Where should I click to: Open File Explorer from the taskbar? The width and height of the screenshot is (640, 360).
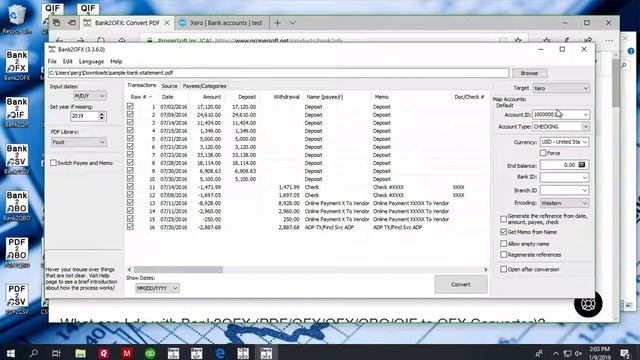pos(80,353)
